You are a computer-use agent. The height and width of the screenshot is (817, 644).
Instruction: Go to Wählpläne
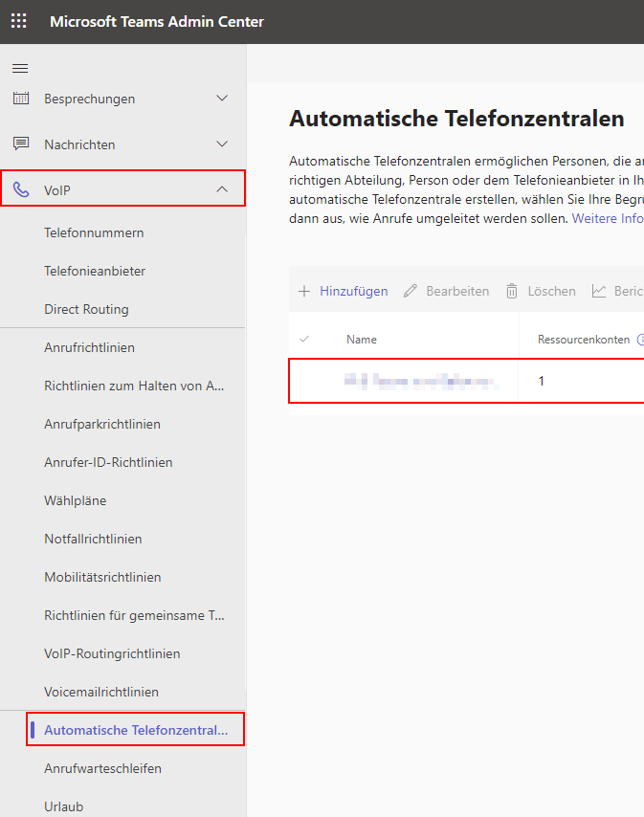point(75,500)
